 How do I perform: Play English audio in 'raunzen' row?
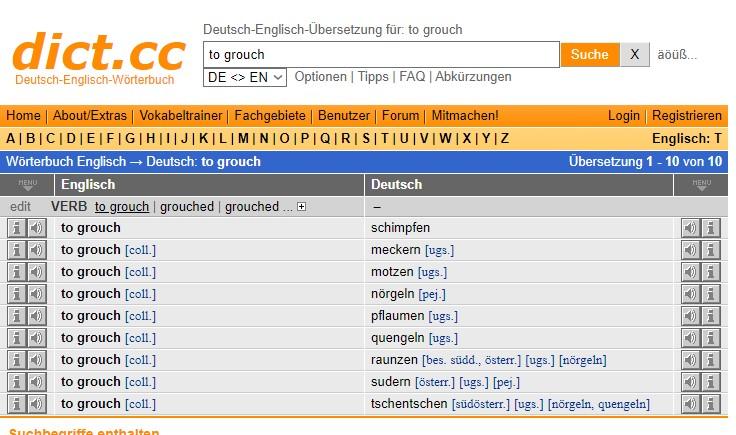coord(37,360)
